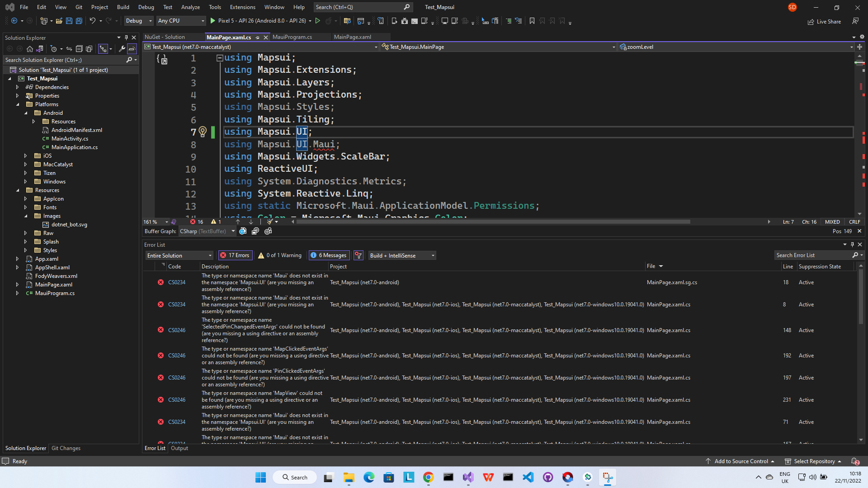Click the Undo arrow icon
Image resolution: width=868 pixels, height=488 pixels.
(92, 21)
